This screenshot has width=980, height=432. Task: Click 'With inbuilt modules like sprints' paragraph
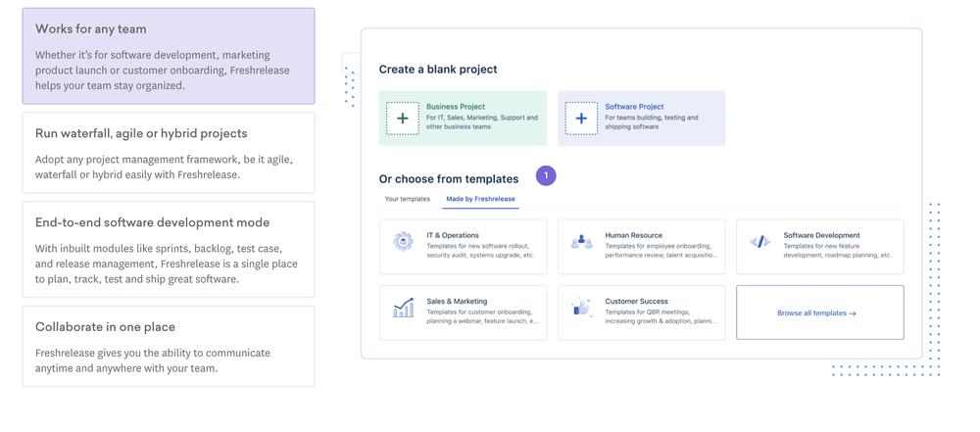(x=167, y=264)
